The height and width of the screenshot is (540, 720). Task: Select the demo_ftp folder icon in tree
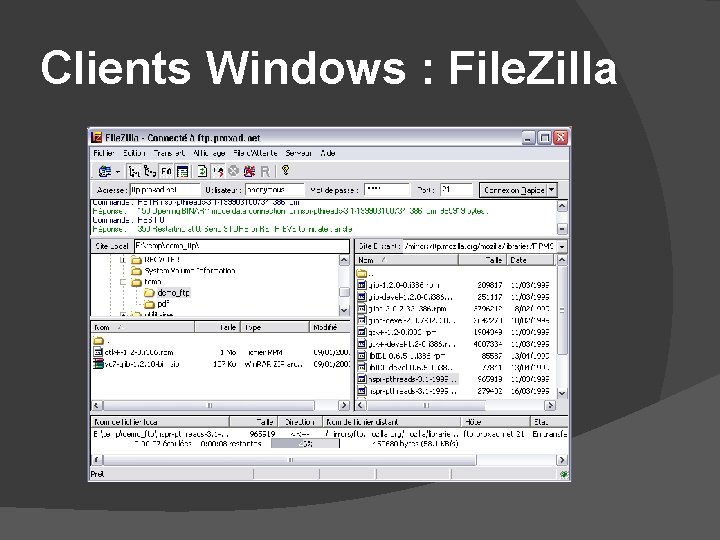(149, 292)
